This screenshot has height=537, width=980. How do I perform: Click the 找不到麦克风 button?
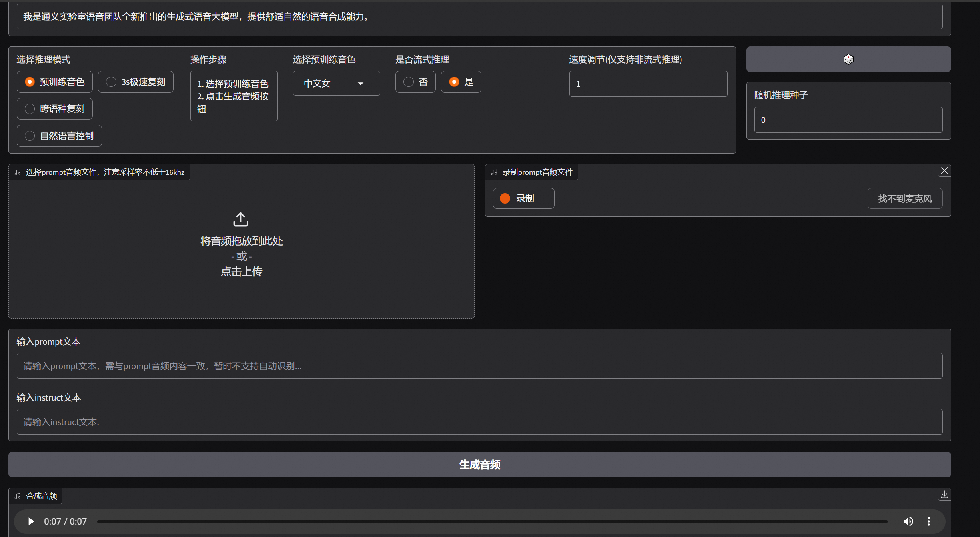[x=905, y=198]
